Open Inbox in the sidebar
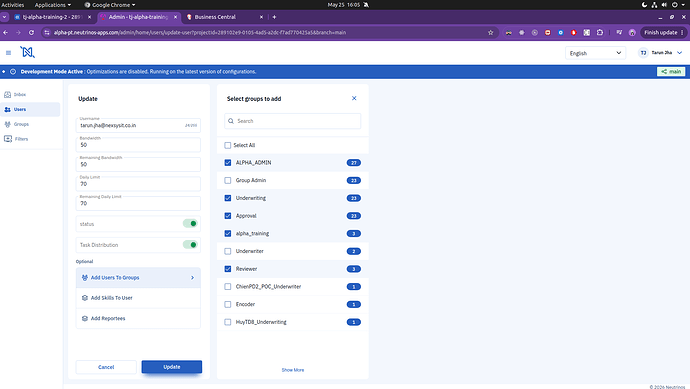 (16, 95)
